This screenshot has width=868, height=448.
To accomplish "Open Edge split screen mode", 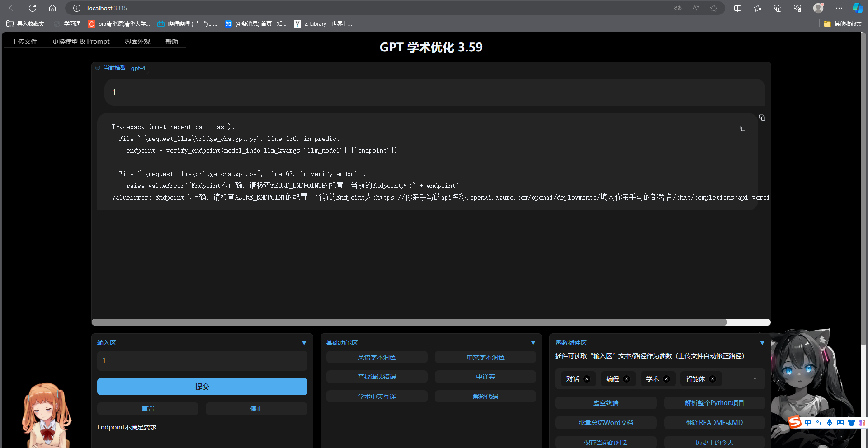I will point(737,8).
